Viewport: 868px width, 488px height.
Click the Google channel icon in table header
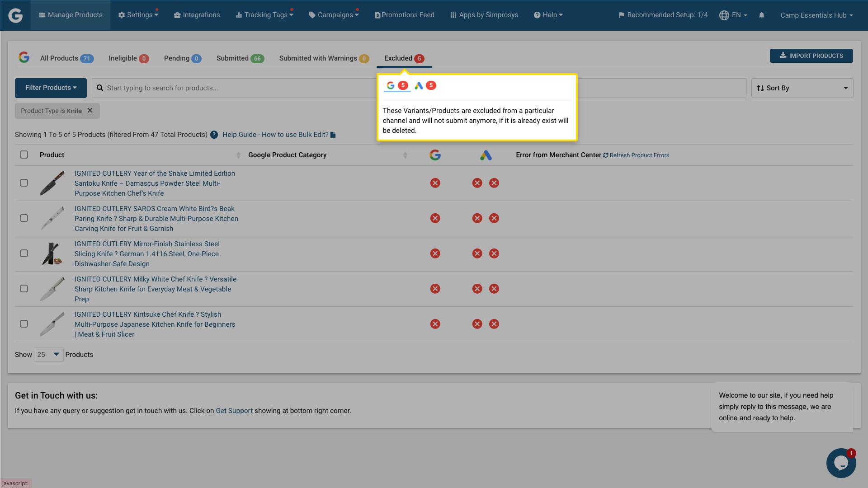tap(435, 155)
